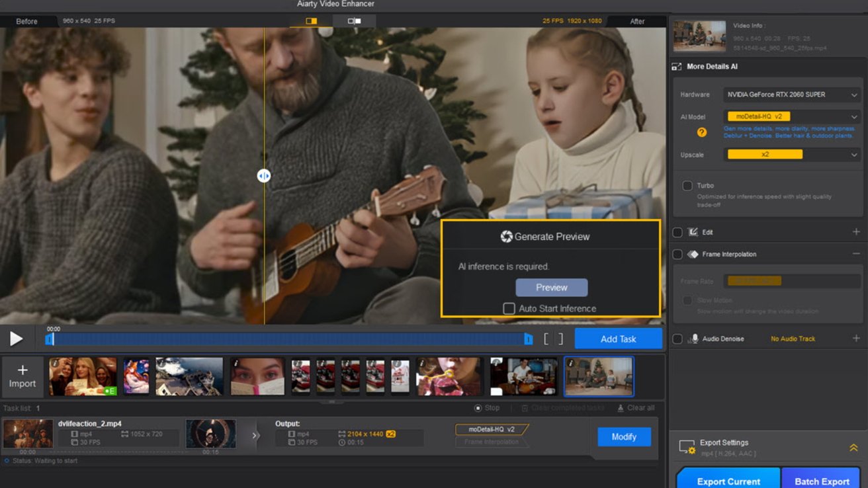Click the Modify button for dvlifeaction_2.mp4

tap(624, 436)
